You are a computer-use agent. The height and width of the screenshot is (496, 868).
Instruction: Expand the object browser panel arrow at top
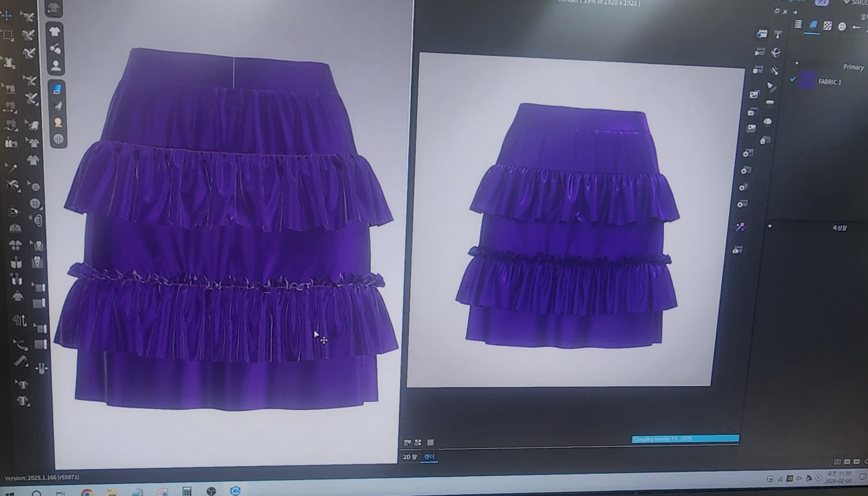[795, 12]
